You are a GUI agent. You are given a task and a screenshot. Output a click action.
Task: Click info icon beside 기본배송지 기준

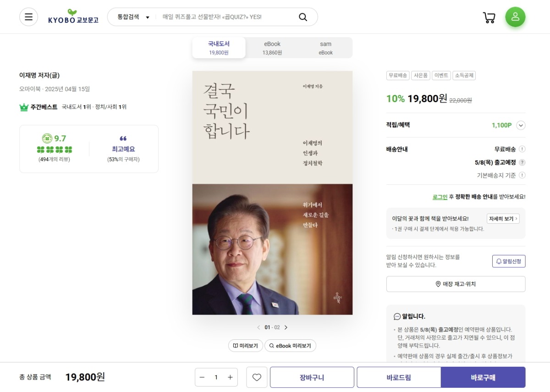click(x=522, y=175)
